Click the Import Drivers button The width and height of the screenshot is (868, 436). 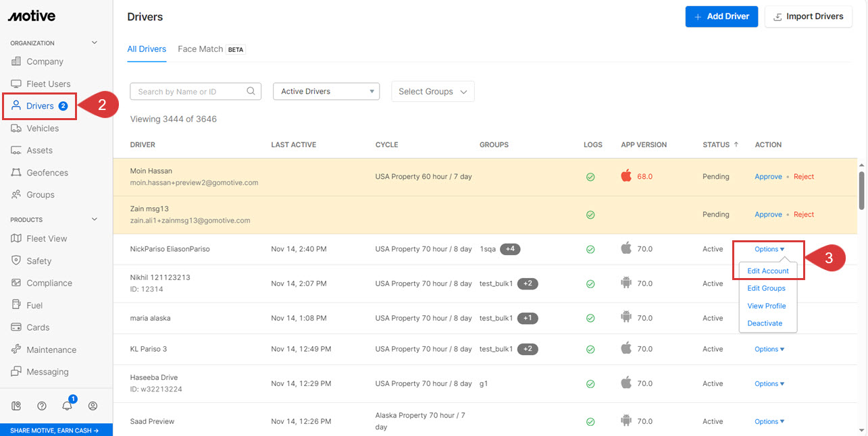808,16
